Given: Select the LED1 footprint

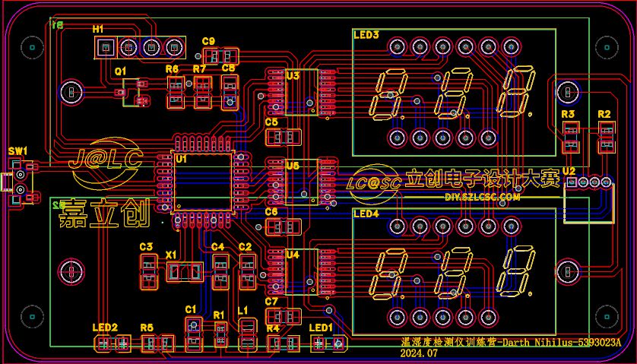Looking at the screenshot, I should coord(328,343).
